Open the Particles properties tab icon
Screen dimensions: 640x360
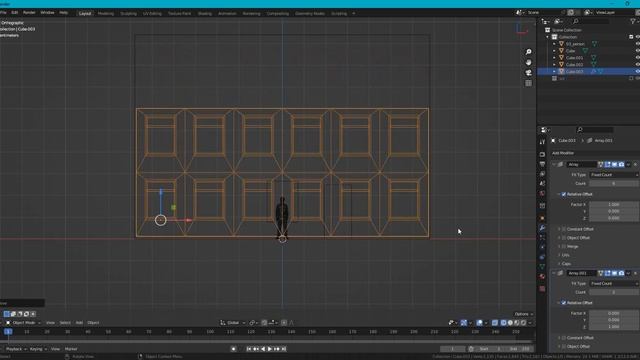coord(542,238)
